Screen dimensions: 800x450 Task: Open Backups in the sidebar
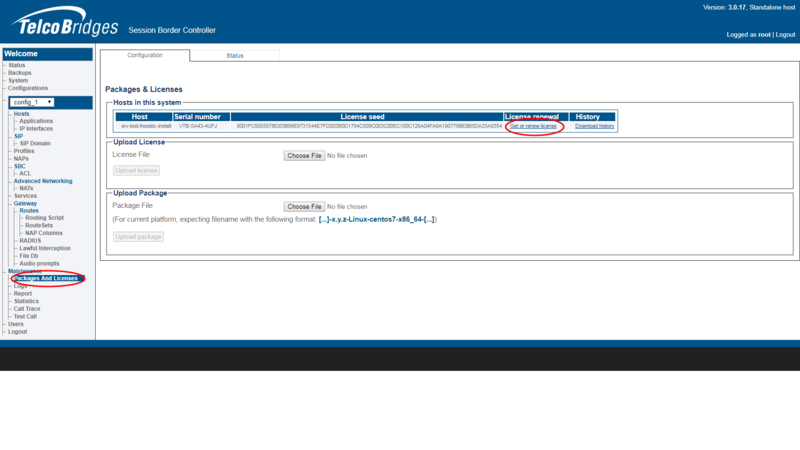click(19, 73)
